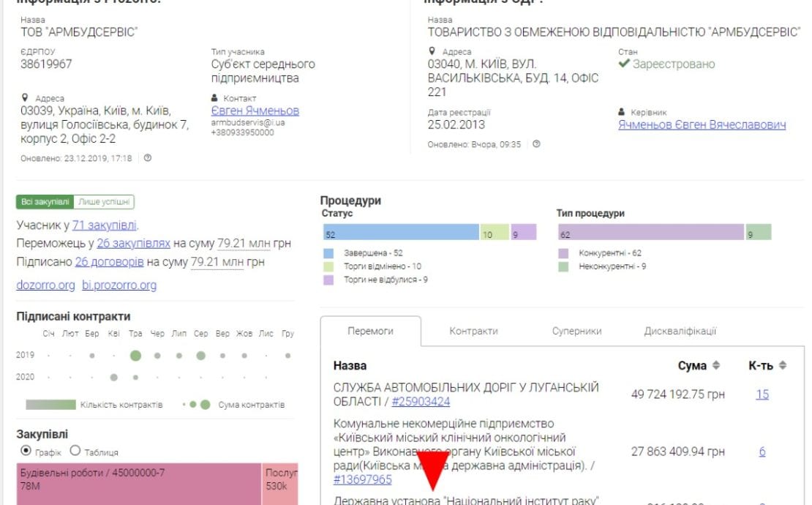Switch filter to 'Всі закупівлі'
The height and width of the screenshot is (505, 812).
[x=45, y=201]
